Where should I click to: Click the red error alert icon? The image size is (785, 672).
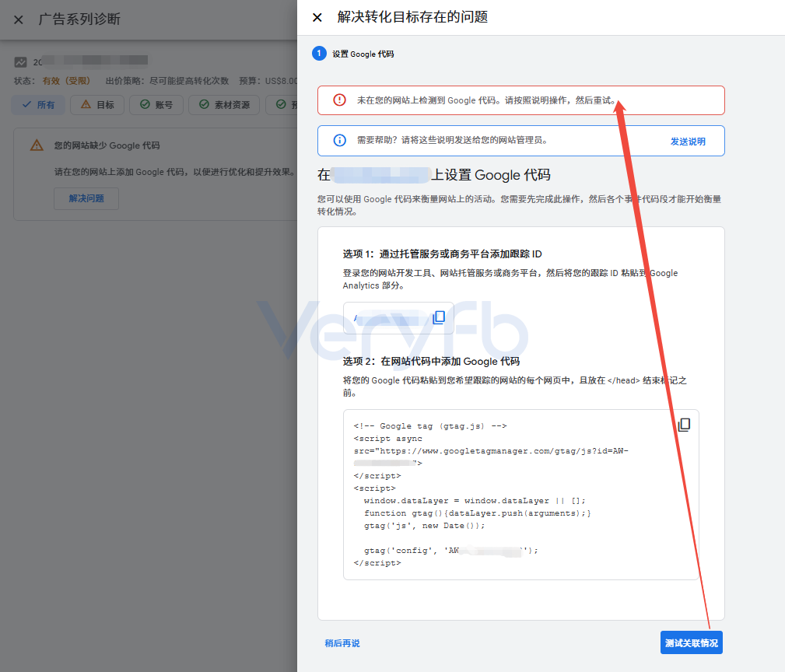tap(339, 100)
